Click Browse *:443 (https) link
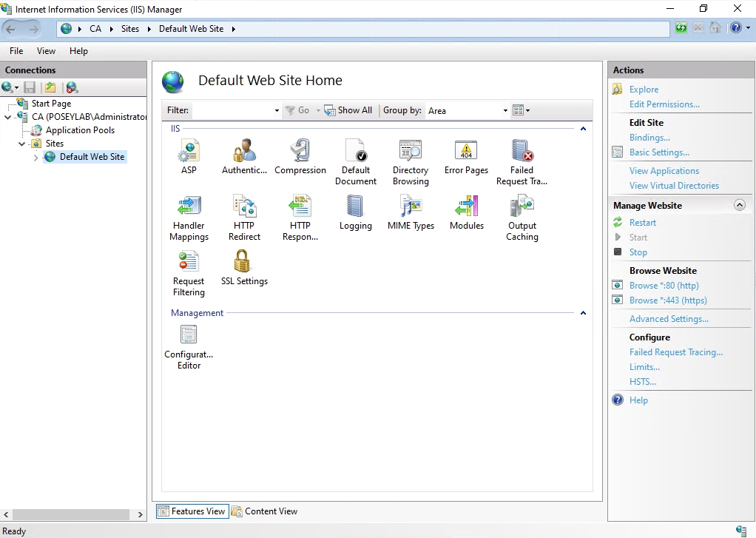 [x=668, y=300]
